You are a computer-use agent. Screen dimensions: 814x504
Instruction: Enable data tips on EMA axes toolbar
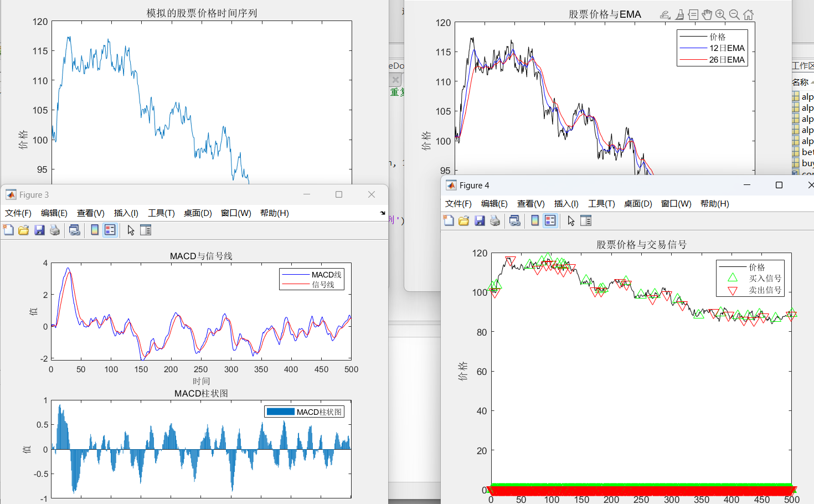click(x=693, y=15)
